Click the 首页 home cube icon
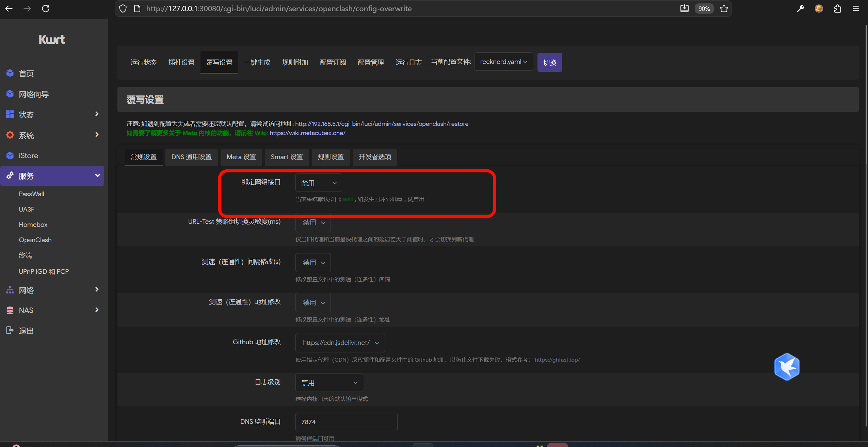The image size is (868, 447). 10,73
